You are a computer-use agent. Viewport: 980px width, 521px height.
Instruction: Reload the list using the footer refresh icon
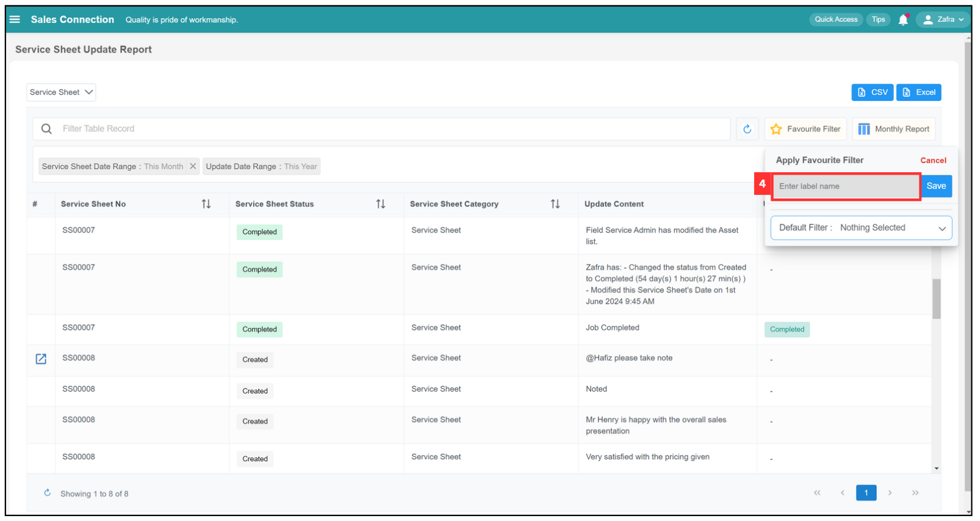point(47,493)
